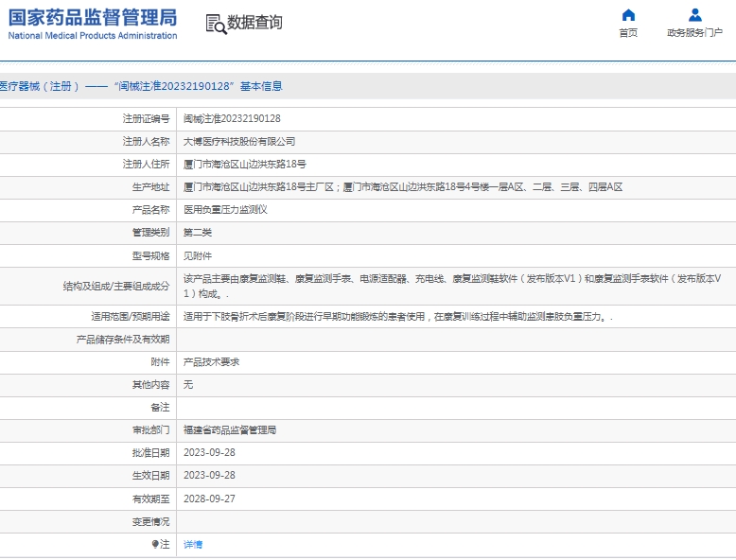Viewport: 736px width, 560px height.
Task: Click the 首页 home icon
Action: (x=628, y=15)
